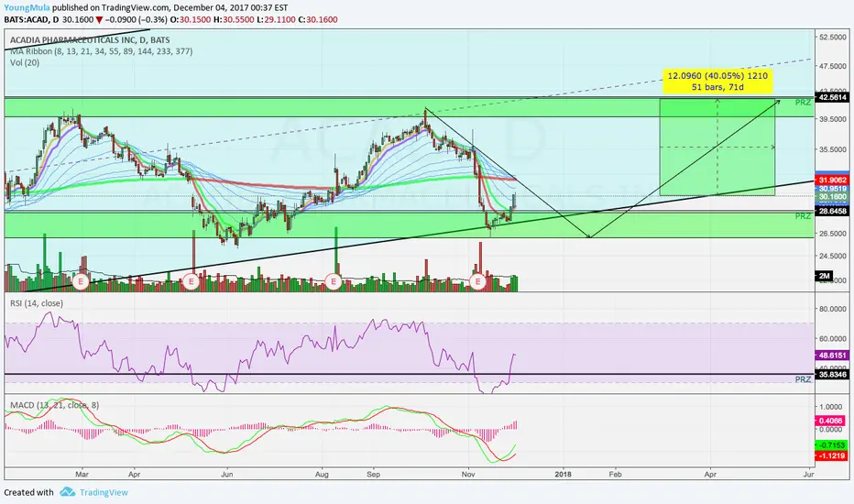Image resolution: width=854 pixels, height=504 pixels.
Task: Click the yellow 12.0960 (40.05%) measurement label
Action: 717,82
